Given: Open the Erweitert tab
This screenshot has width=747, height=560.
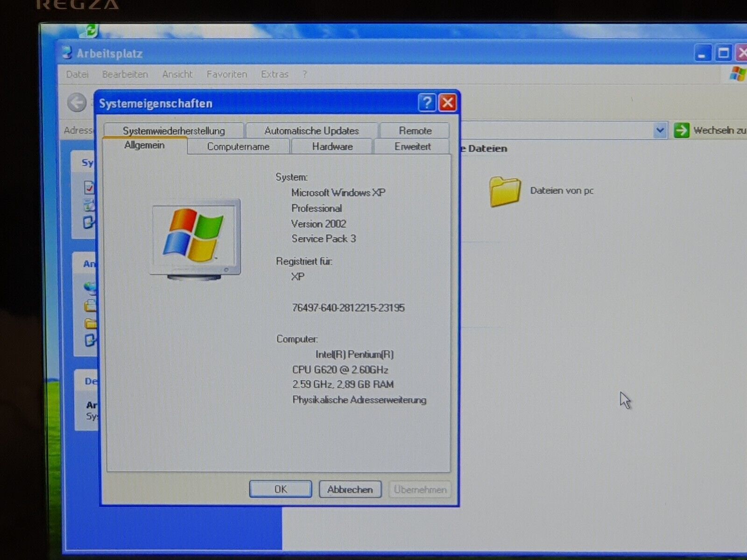Looking at the screenshot, I should pos(412,147).
